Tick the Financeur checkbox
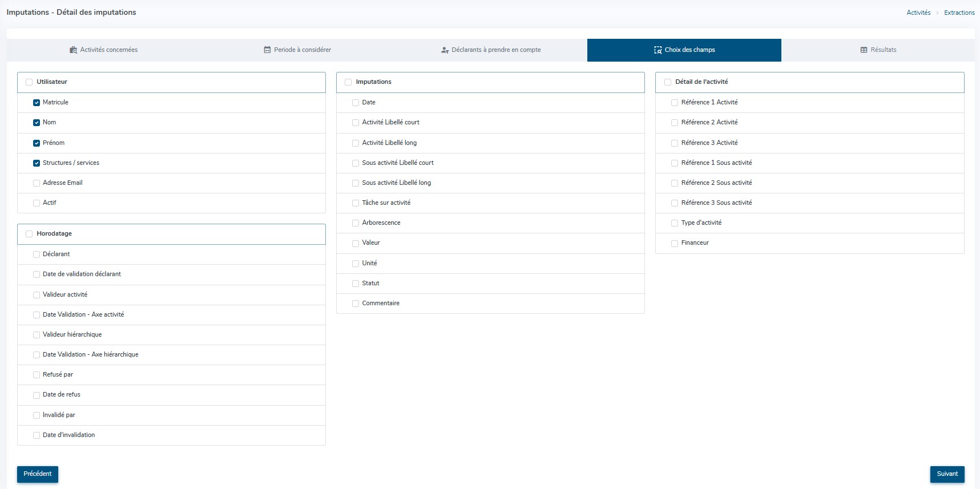 (675, 244)
